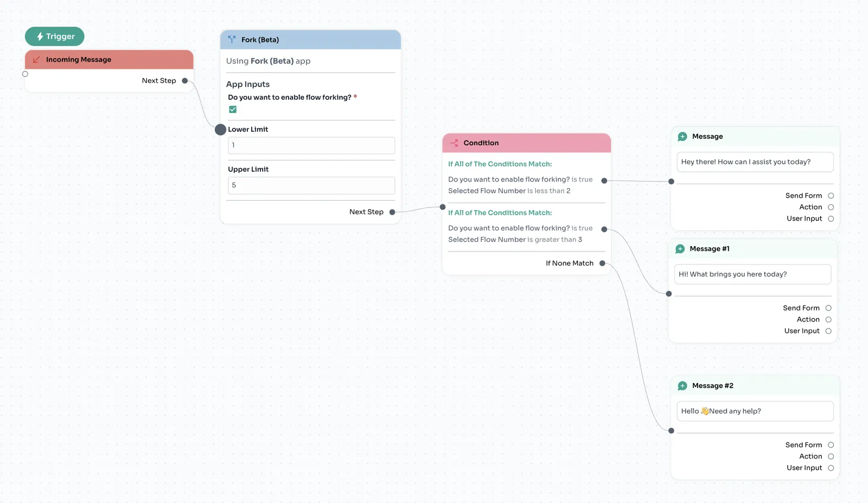The height and width of the screenshot is (503, 868).
Task: Click the Fork node's large input connector
Action: click(220, 130)
